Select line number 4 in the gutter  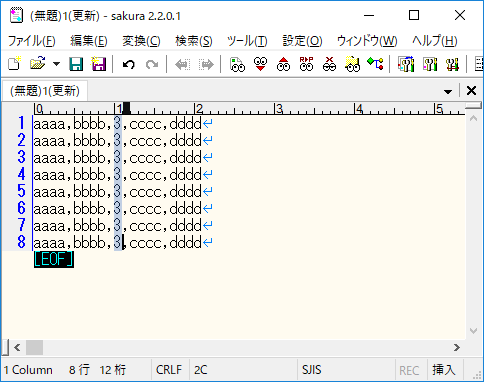(21, 174)
